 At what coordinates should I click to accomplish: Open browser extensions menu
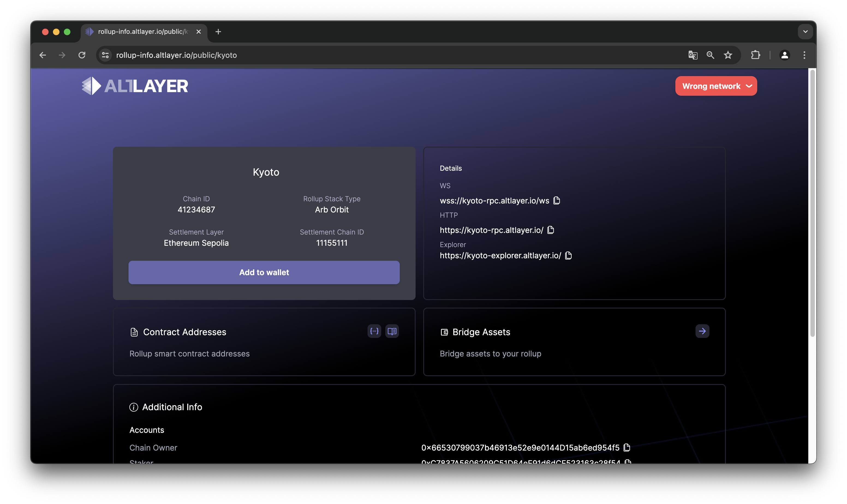coord(755,55)
